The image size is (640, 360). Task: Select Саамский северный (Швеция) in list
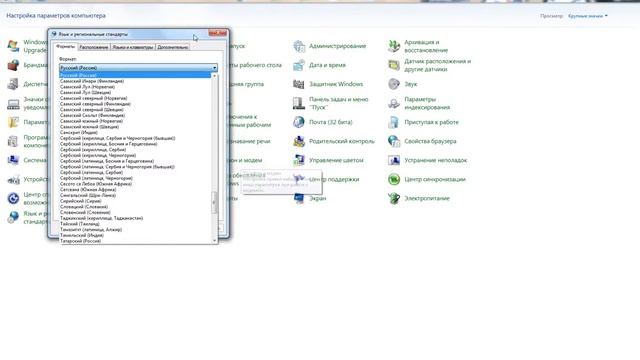pos(135,110)
